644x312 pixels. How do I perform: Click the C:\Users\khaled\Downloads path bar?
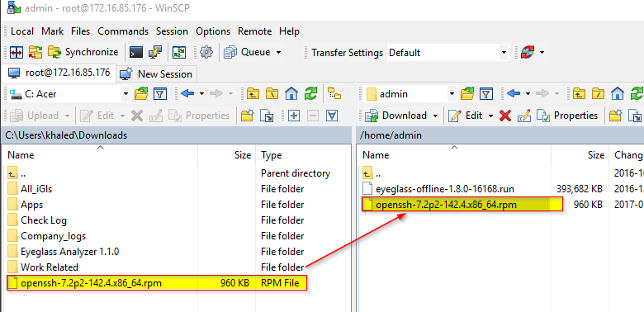click(177, 135)
